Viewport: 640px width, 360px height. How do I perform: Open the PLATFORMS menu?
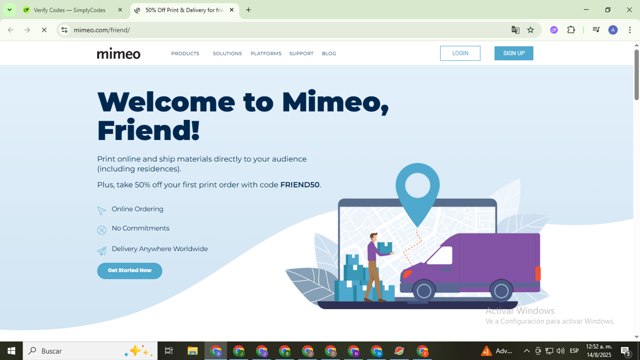point(266,53)
